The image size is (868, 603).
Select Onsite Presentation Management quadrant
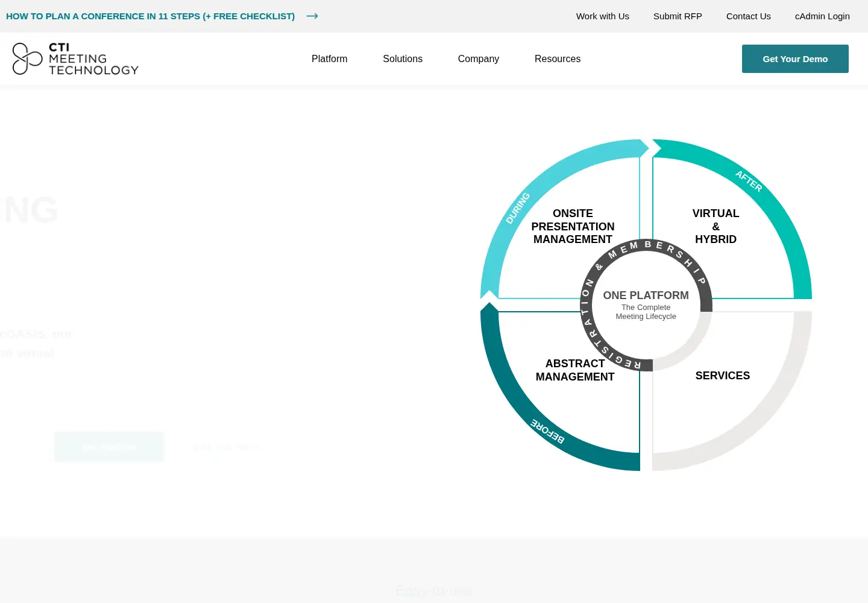(x=573, y=226)
